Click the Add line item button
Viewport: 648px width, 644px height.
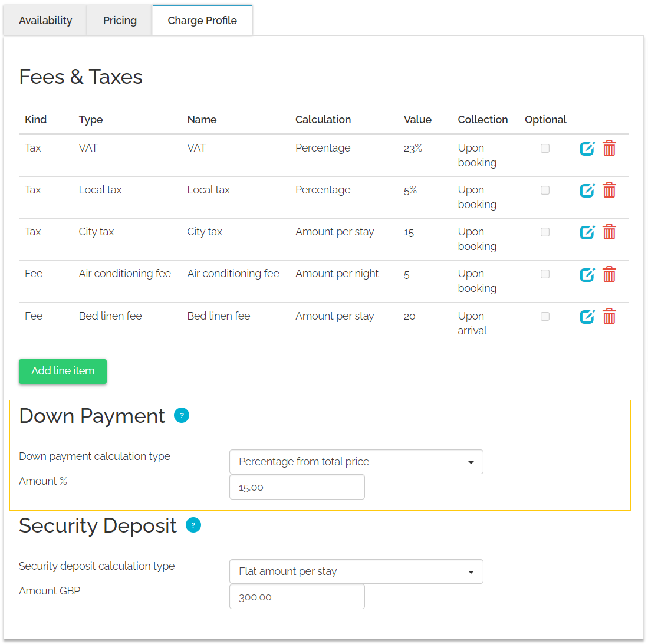[x=63, y=371]
